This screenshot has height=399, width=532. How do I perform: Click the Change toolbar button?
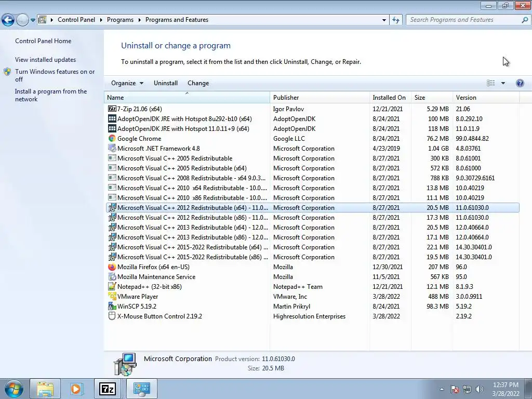pos(198,83)
